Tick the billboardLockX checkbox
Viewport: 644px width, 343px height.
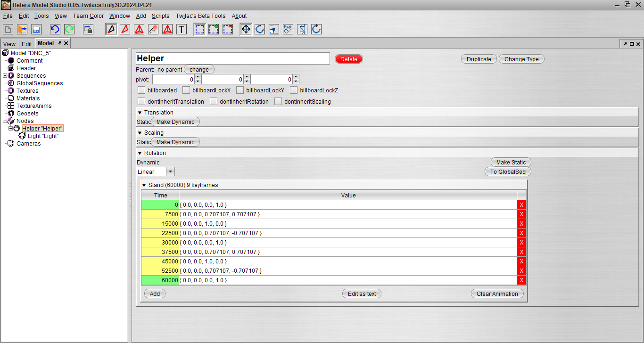coord(186,90)
